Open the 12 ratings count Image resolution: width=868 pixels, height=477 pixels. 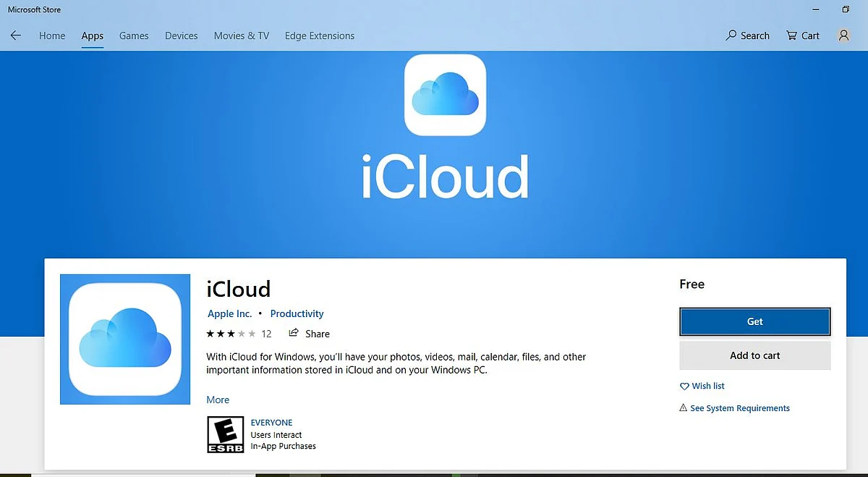point(266,334)
